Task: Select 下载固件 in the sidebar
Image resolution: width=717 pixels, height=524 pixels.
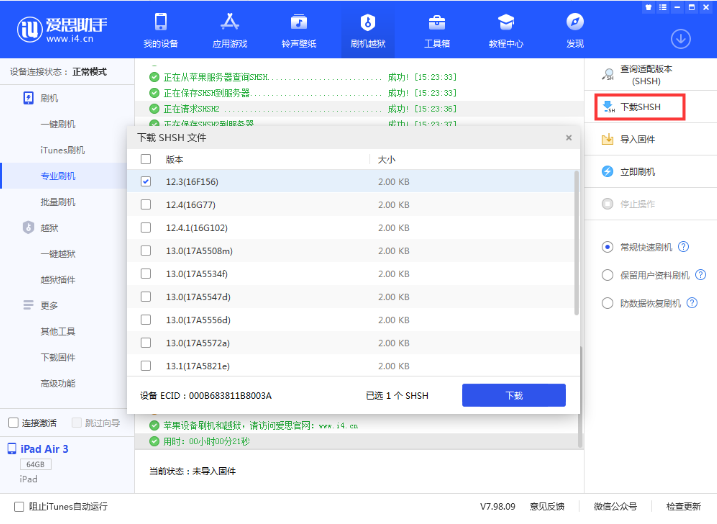Action: tap(57, 357)
